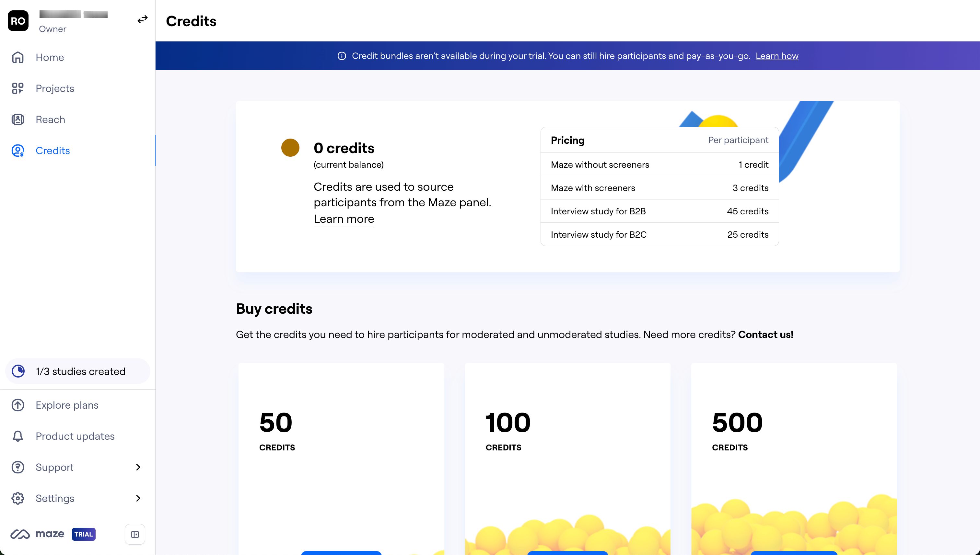980x555 pixels.
Task: Click the TRIAL badge
Action: [x=84, y=534]
